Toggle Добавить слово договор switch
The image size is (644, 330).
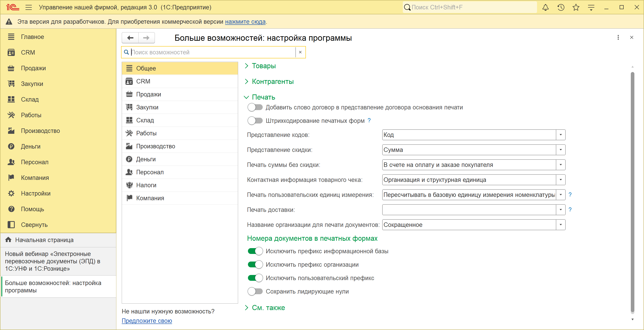click(255, 107)
